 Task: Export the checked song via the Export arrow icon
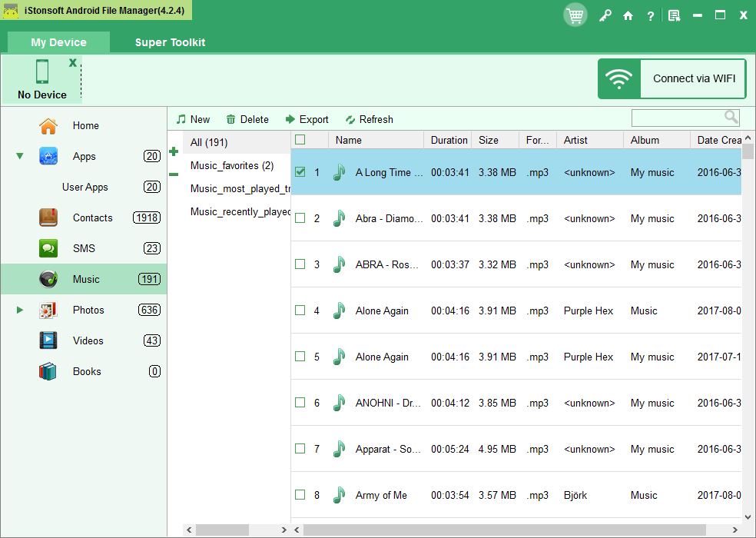pyautogui.click(x=307, y=119)
